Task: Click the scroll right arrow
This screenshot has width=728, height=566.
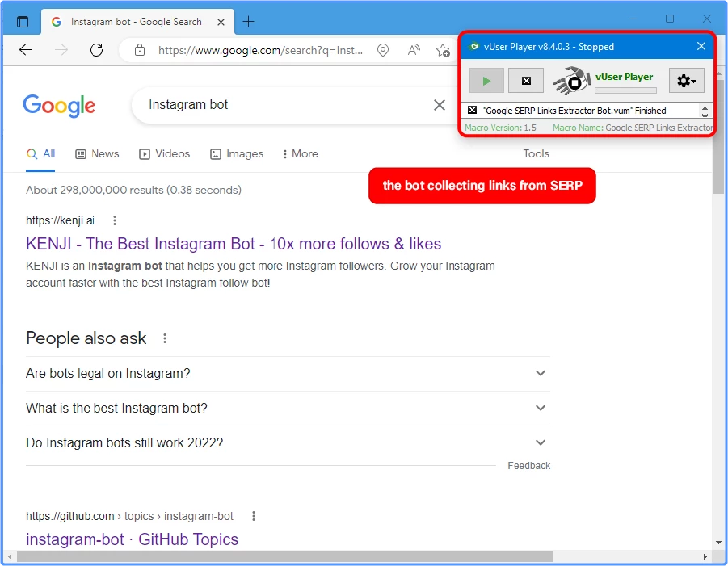Action: click(705, 556)
